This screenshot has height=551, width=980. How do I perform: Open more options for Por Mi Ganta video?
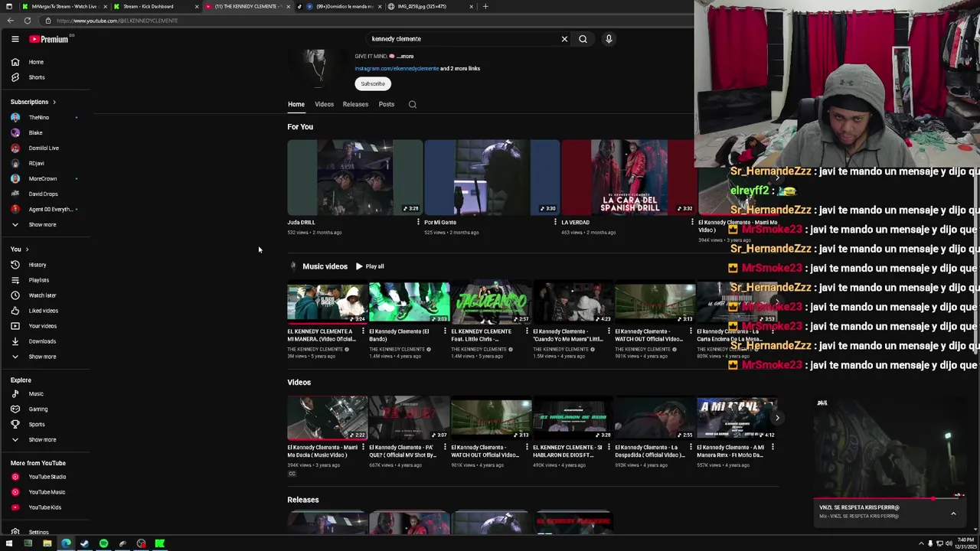tap(555, 223)
